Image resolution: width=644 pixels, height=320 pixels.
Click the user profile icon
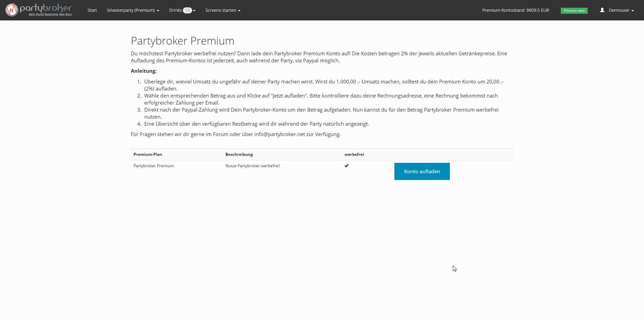click(x=602, y=10)
